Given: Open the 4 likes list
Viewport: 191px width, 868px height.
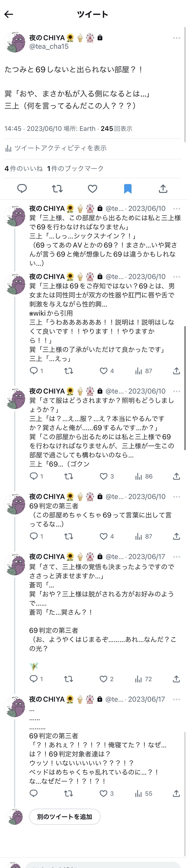Looking at the screenshot, I should (x=24, y=169).
